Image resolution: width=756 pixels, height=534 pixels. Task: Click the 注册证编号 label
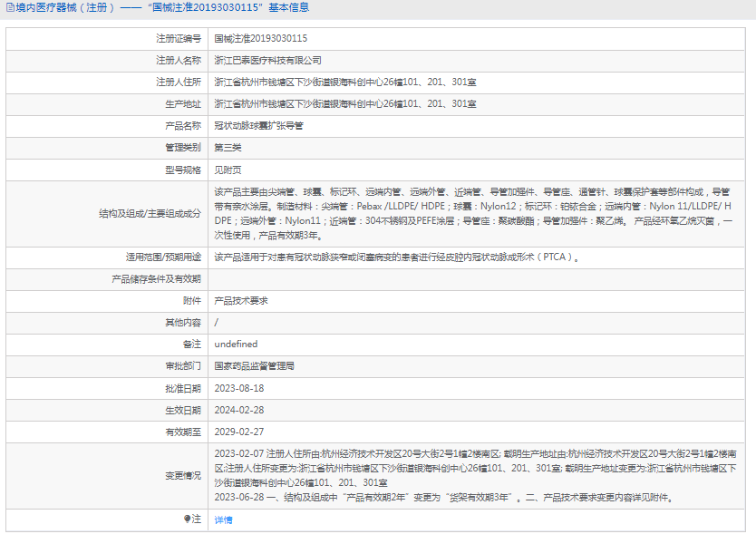[x=179, y=39]
